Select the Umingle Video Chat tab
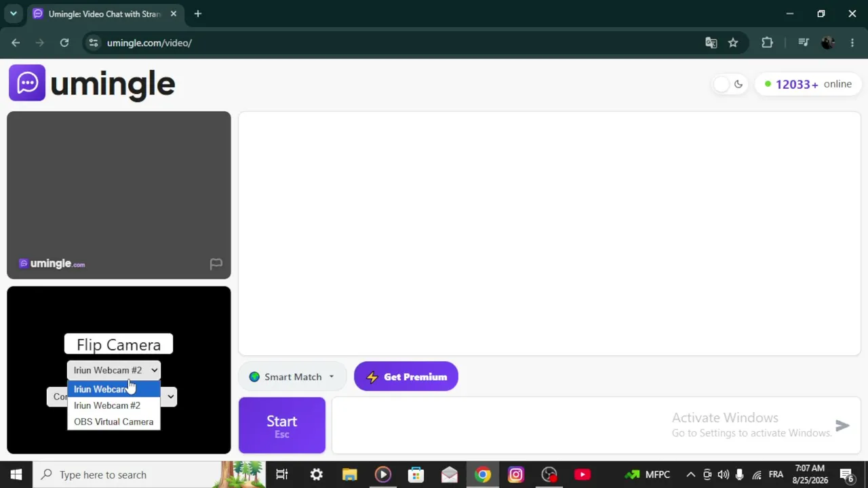Viewport: 868px width, 488px height. [104, 14]
